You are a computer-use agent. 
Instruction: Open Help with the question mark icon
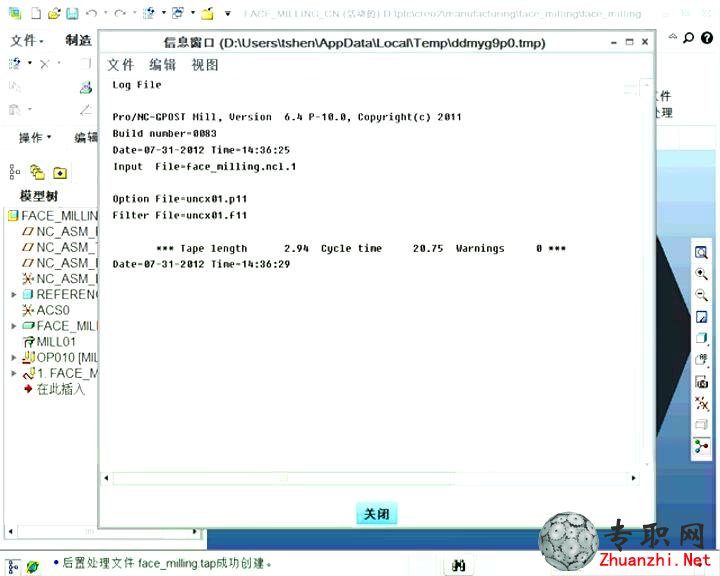(x=707, y=38)
